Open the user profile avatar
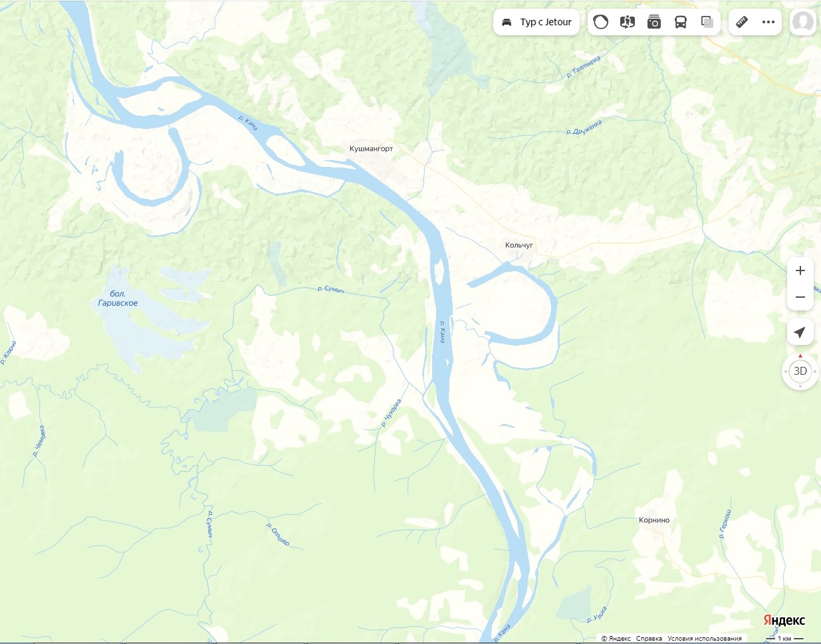The height and width of the screenshot is (644, 821). (803, 22)
